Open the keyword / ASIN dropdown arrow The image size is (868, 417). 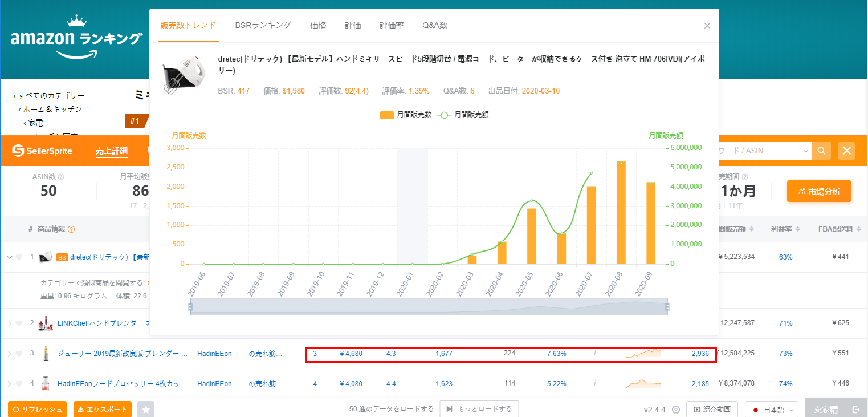(x=806, y=151)
